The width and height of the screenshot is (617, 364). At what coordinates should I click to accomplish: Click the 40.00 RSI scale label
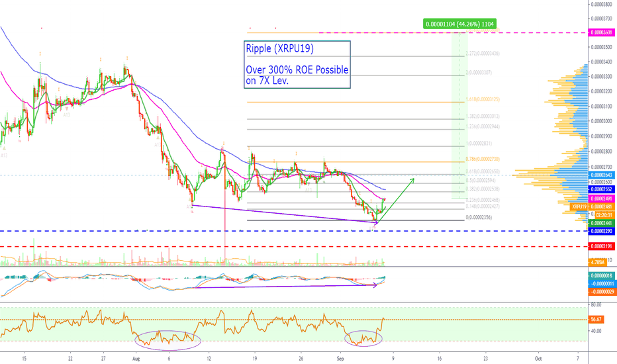[x=596, y=331]
